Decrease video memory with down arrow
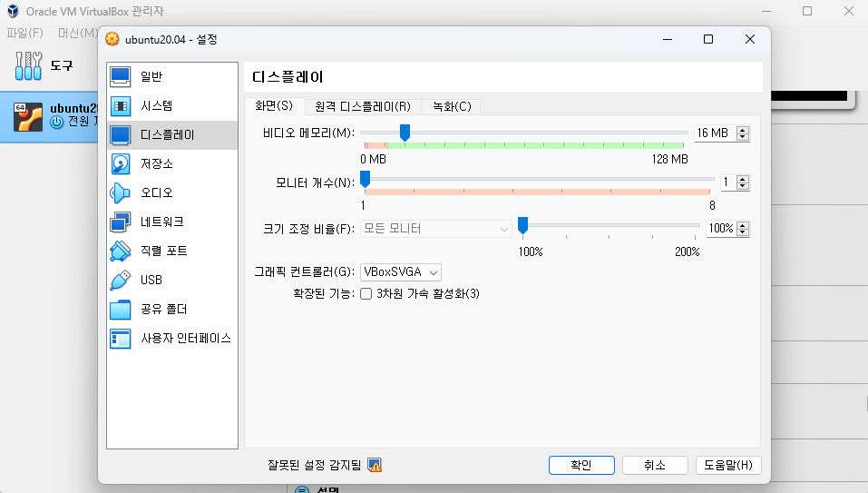 click(743, 137)
